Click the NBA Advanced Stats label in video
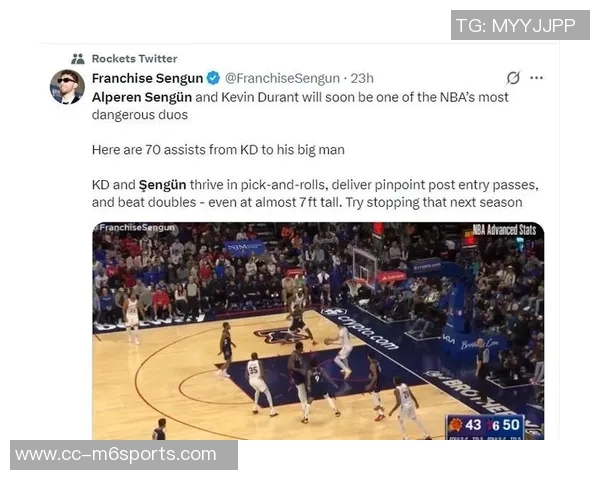The width and height of the screenshot is (600, 480). [504, 230]
